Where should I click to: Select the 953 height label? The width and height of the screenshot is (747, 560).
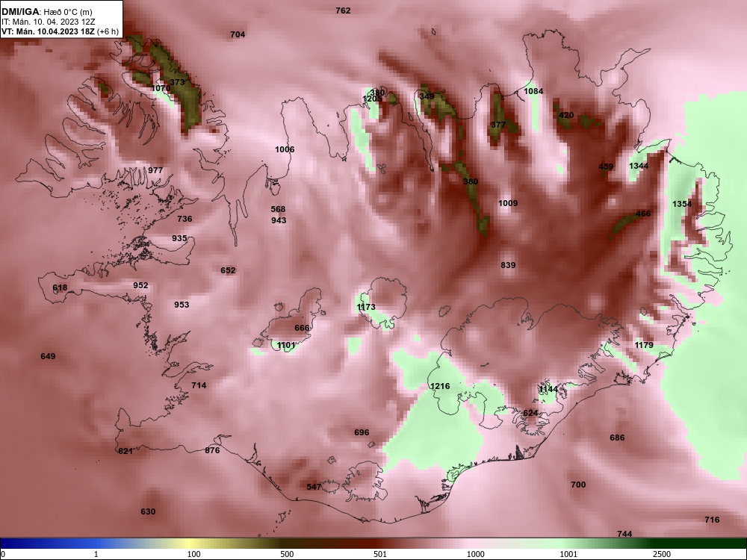coord(182,305)
